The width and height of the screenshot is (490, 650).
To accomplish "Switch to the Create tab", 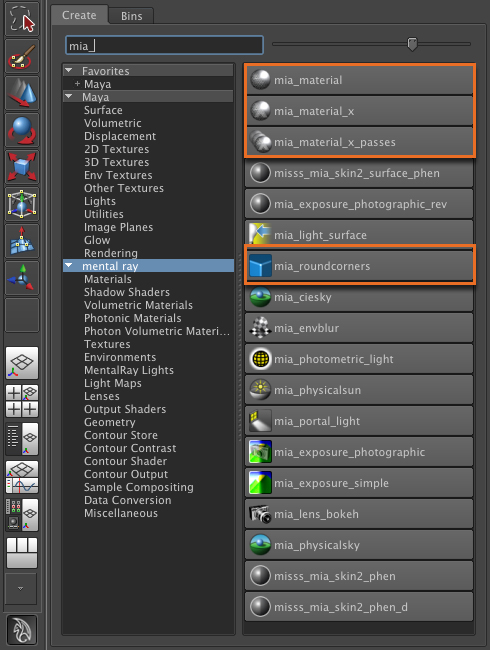I will (79, 15).
